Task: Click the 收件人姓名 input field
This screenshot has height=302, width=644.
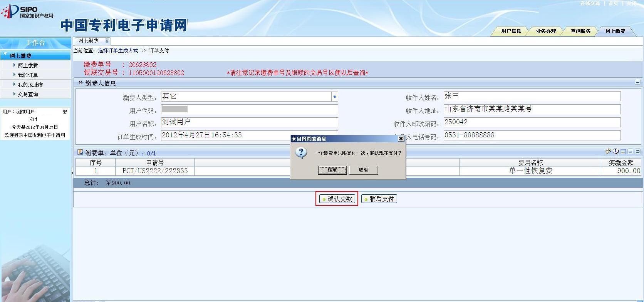Action: click(532, 96)
